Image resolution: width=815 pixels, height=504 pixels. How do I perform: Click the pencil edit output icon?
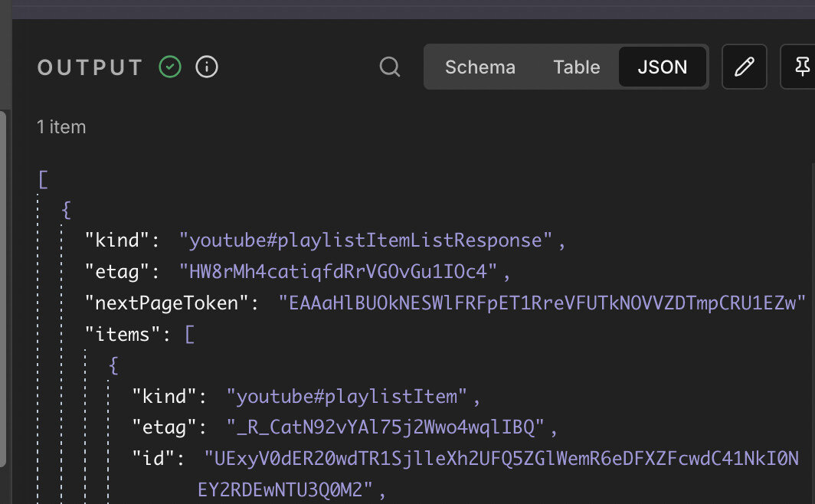(744, 67)
